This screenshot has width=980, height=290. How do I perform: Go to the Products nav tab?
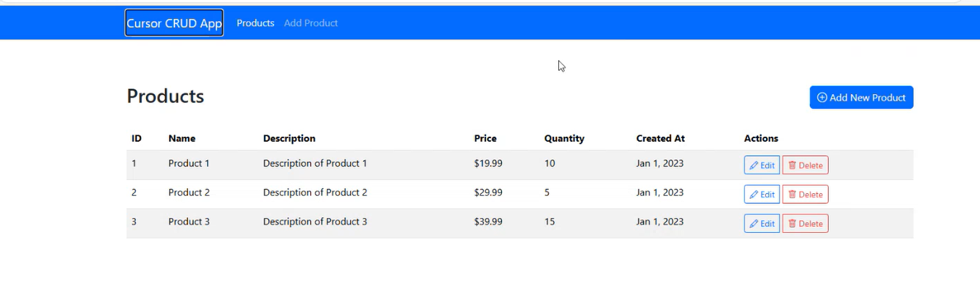pyautogui.click(x=255, y=23)
